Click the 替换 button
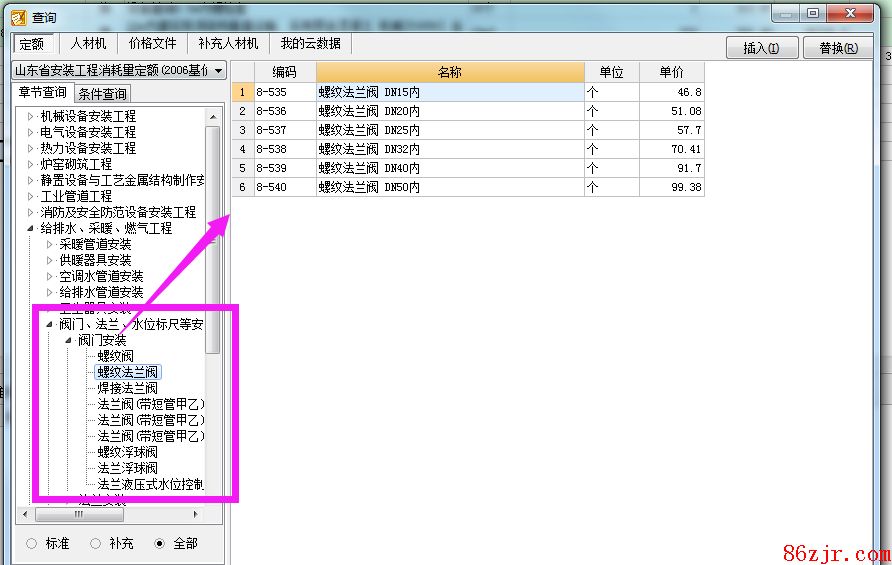This screenshot has width=892, height=565. click(x=838, y=48)
